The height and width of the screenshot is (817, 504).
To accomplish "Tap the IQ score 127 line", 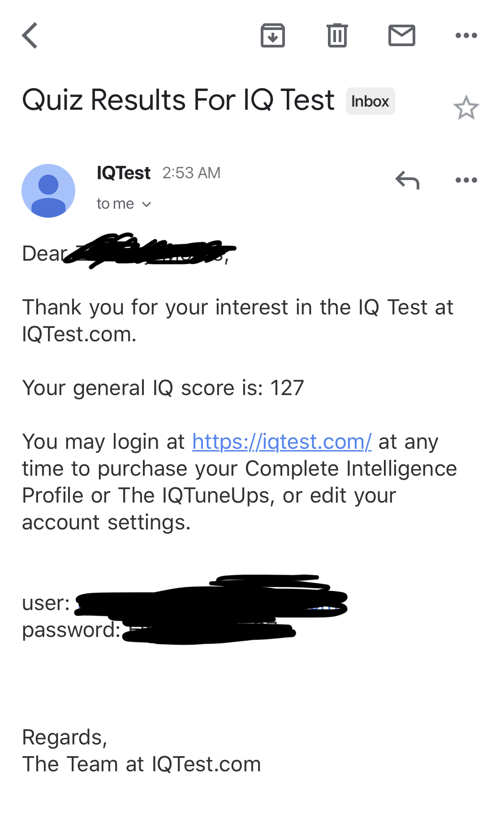I will click(x=163, y=388).
